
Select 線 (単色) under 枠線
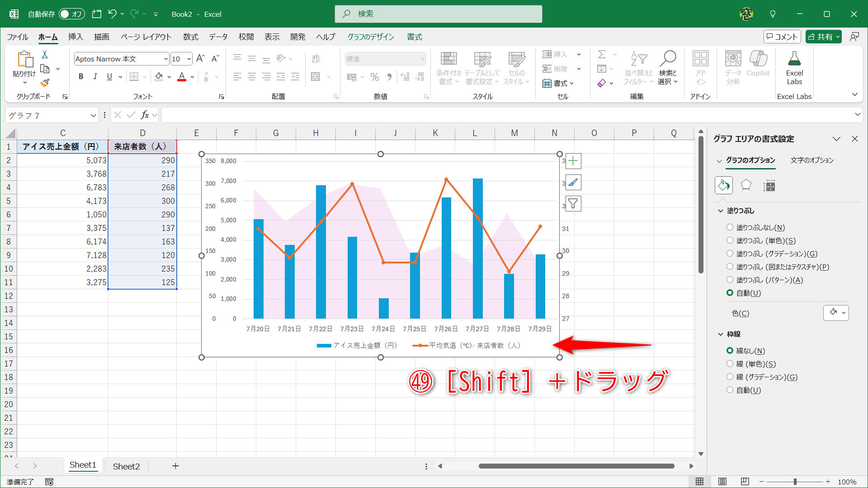pyautogui.click(x=730, y=363)
